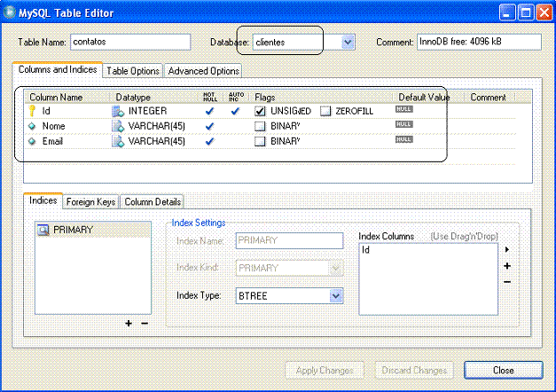Open the Foreign Keys tab
Screen dimensions: 556x392
tap(90, 202)
